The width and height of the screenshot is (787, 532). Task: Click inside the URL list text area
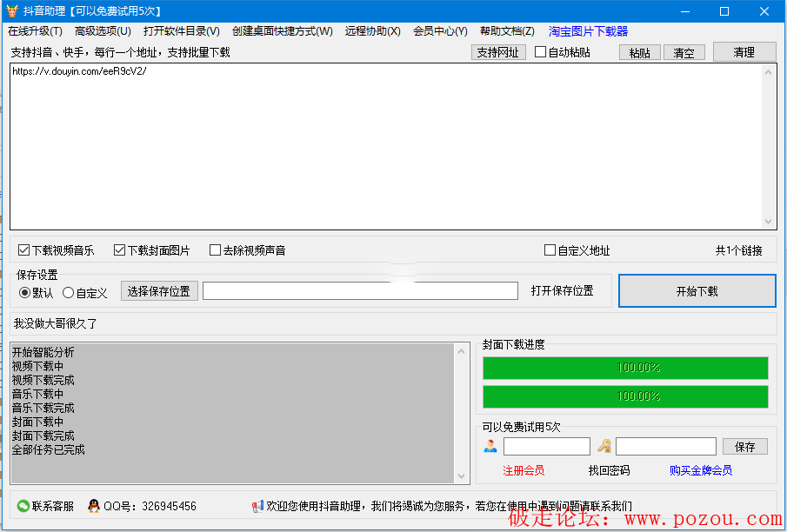(386, 147)
